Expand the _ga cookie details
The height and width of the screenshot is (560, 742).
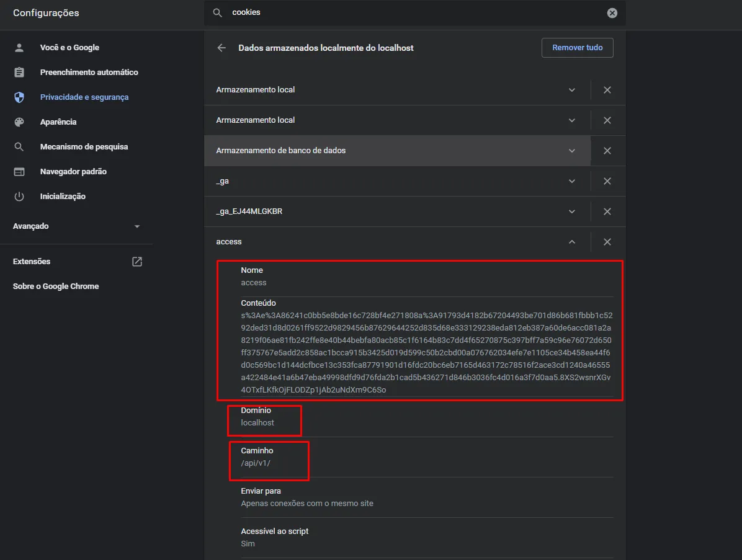[x=572, y=181]
